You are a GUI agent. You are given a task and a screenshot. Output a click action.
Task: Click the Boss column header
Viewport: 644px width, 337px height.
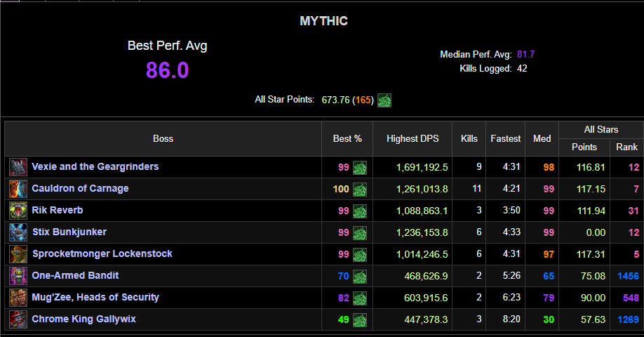[163, 138]
